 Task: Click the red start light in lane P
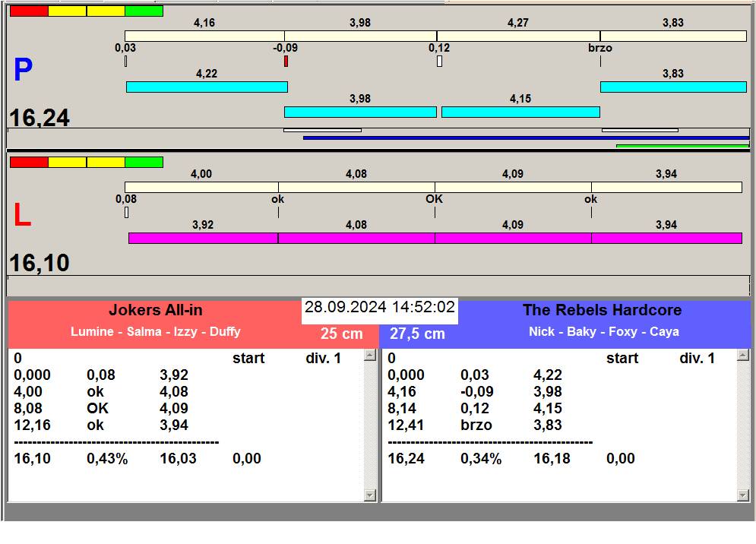coord(29,11)
